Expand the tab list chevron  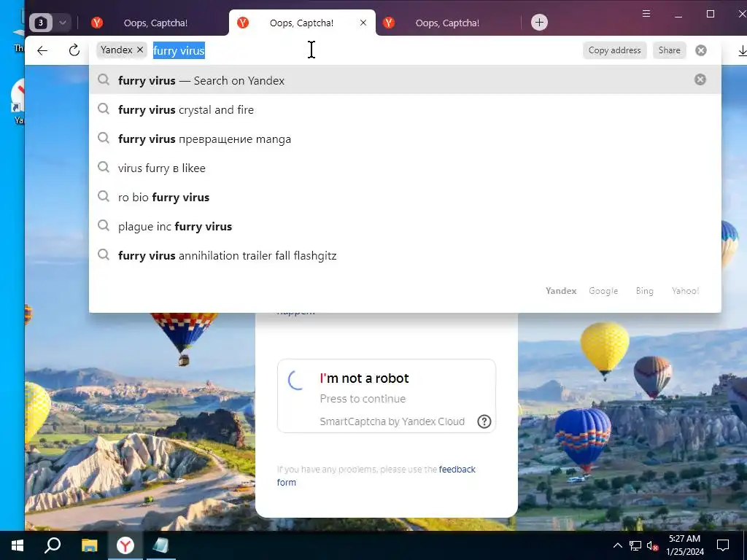coord(63,23)
